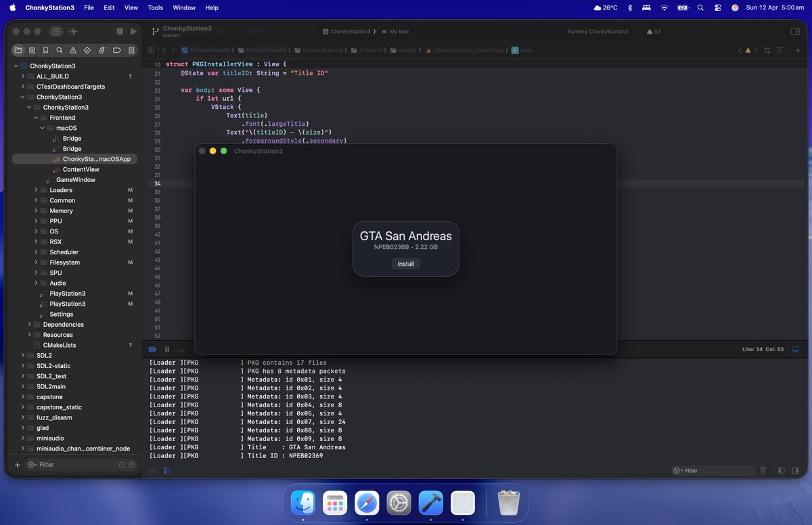This screenshot has width=812, height=525.
Task: Open the body symbol in jump bar
Action: tap(522, 50)
